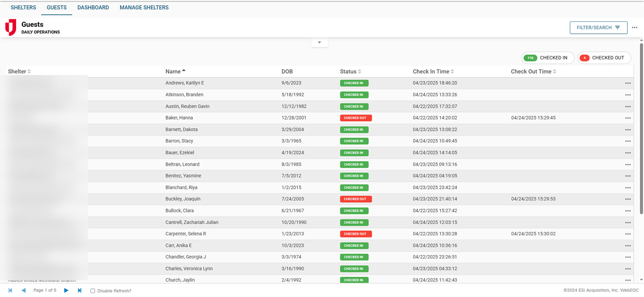
Task: Expand the collapsed panel with down arrow
Action: 319,42
